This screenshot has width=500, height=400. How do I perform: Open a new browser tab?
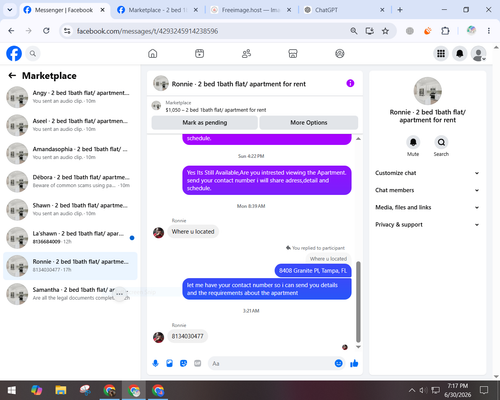point(400,10)
